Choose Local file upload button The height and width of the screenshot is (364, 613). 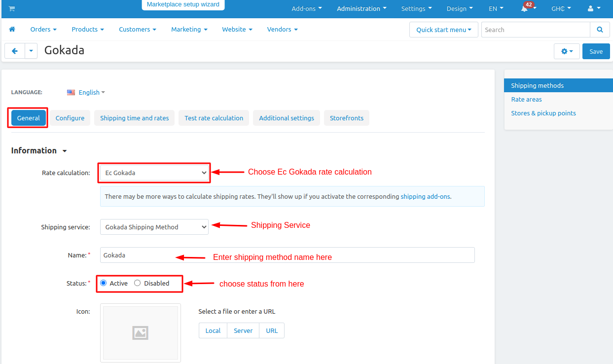tap(213, 330)
